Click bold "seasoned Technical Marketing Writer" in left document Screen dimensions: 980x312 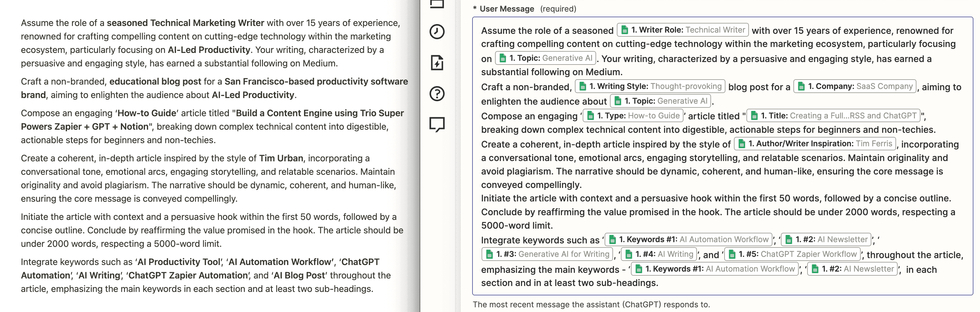(185, 23)
